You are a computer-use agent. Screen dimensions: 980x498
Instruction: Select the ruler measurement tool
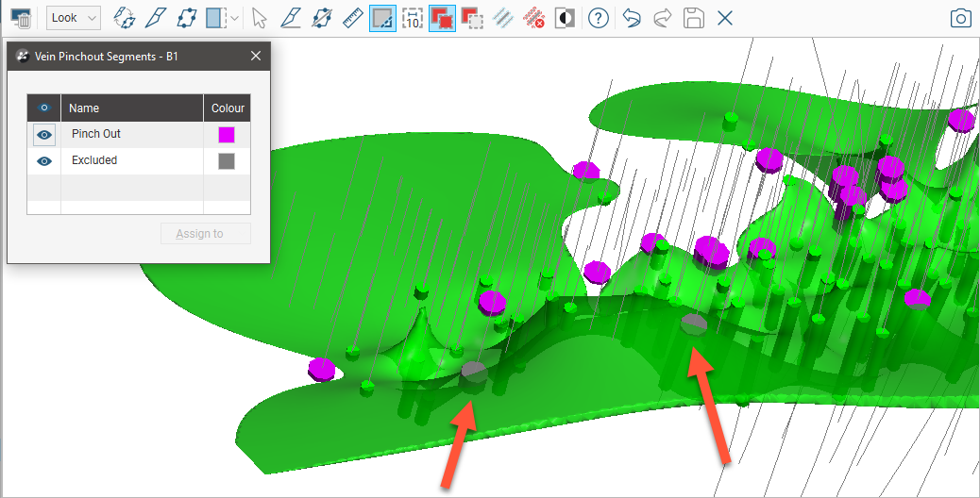tap(352, 18)
